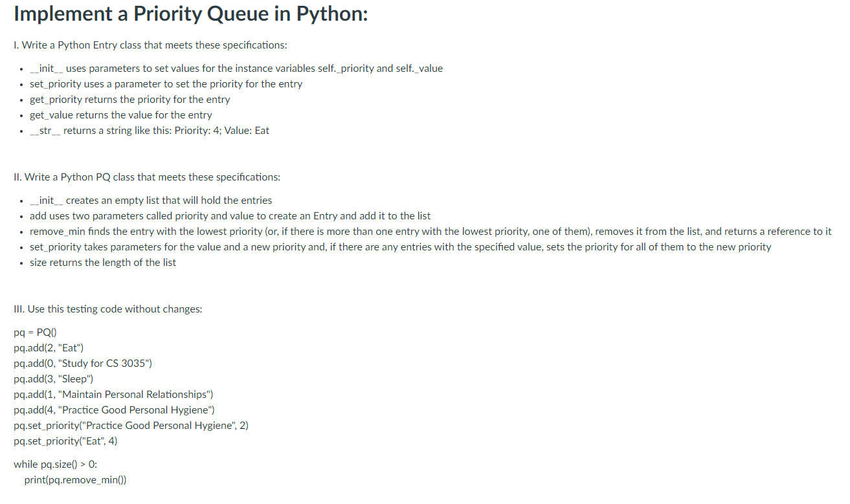
Task: Click the "Use this testing code" line
Action: [x=107, y=309]
